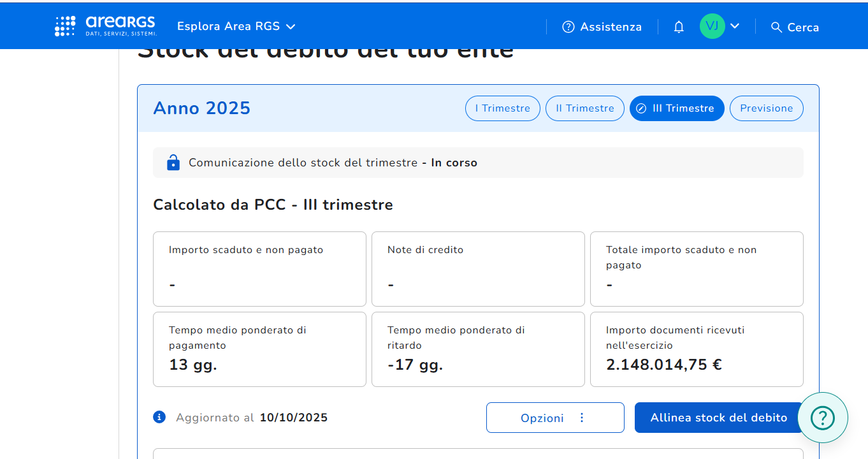The width and height of the screenshot is (868, 459).
Task: Click the info icon beside Aggiornato al
Action: click(159, 418)
